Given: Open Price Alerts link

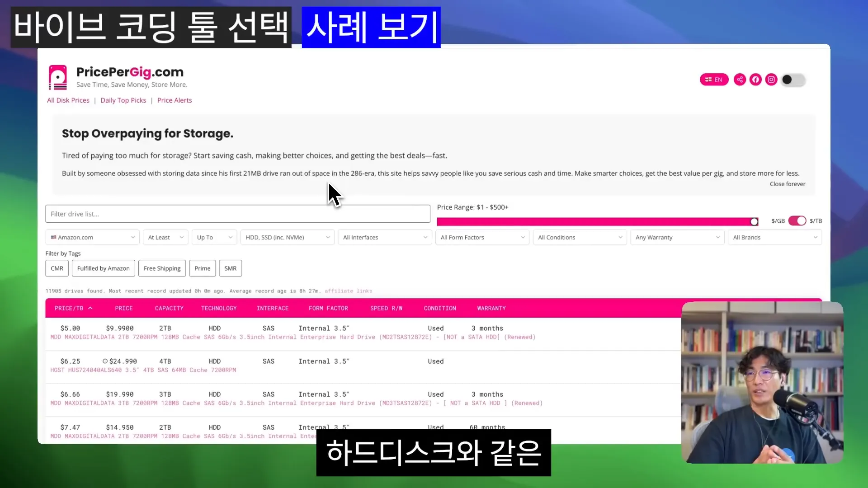Looking at the screenshot, I should click(x=175, y=100).
